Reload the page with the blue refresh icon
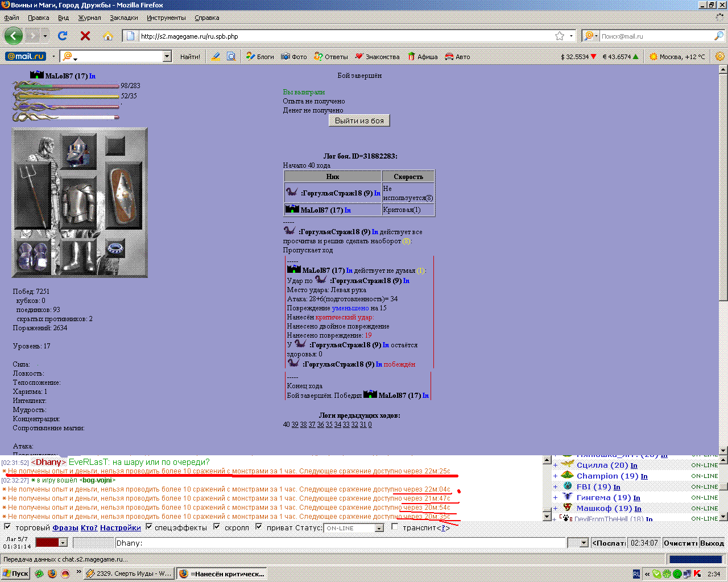The image size is (728, 582). click(x=63, y=36)
